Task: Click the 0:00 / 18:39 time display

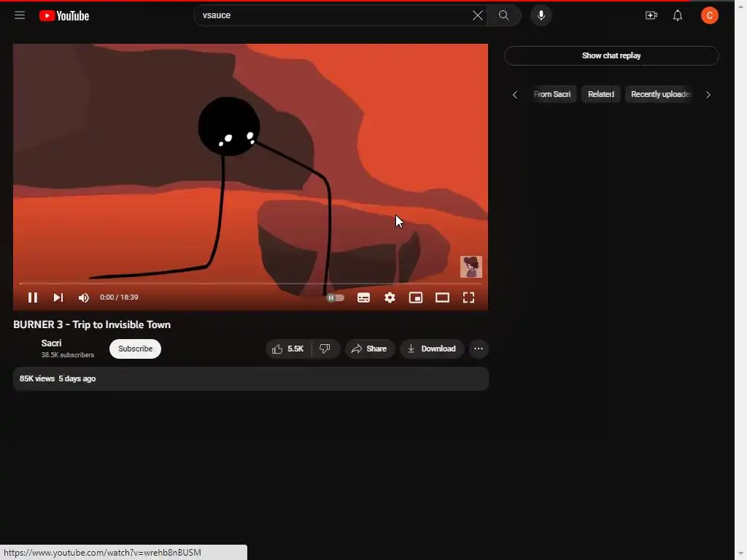Action: [119, 297]
